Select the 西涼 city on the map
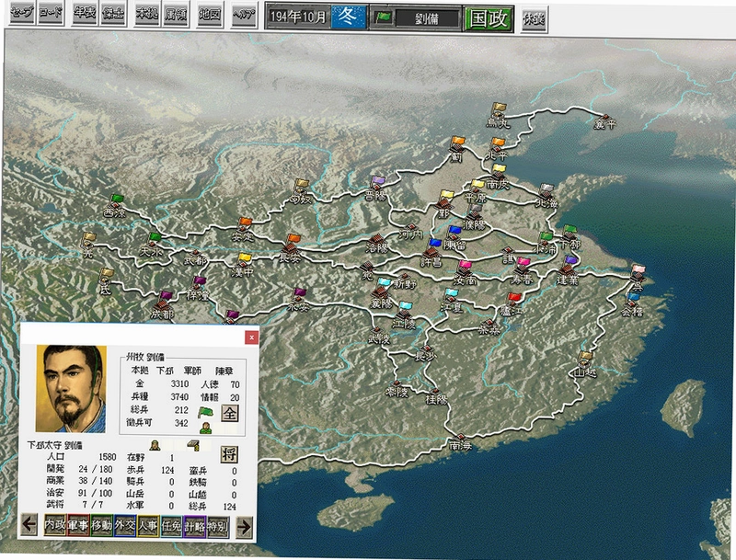736x560 pixels. coord(115,206)
